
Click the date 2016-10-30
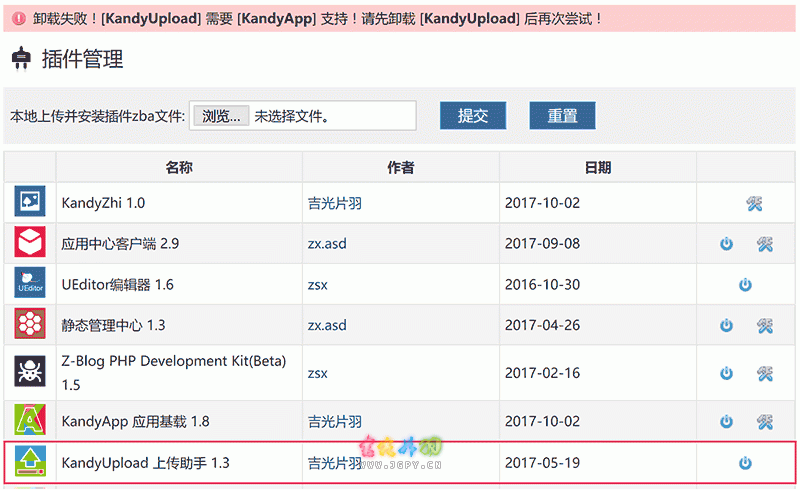point(542,284)
